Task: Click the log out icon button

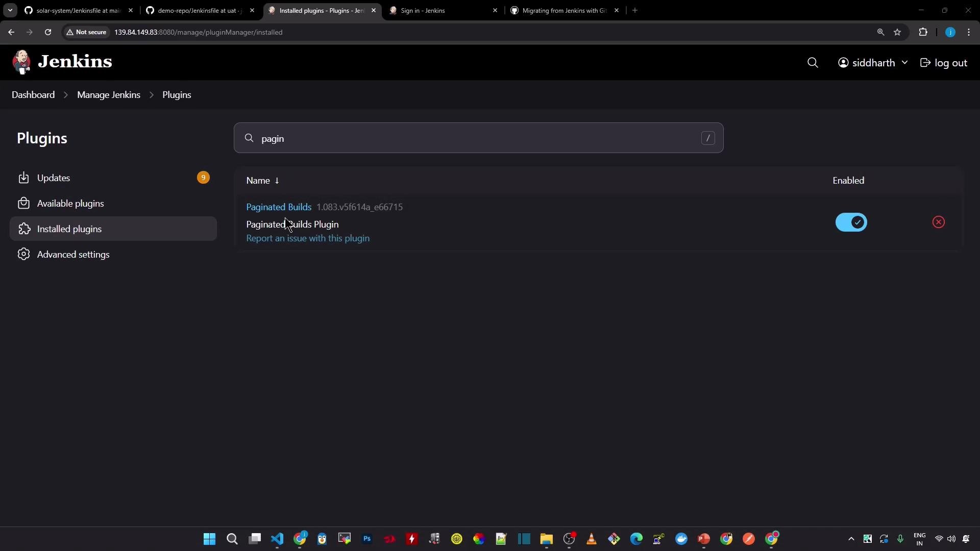Action: pos(925,63)
